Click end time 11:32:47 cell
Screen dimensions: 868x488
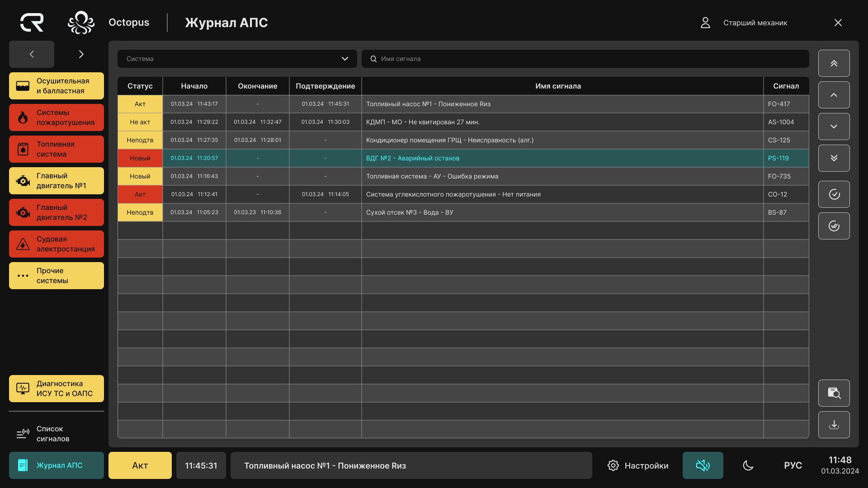pos(258,122)
